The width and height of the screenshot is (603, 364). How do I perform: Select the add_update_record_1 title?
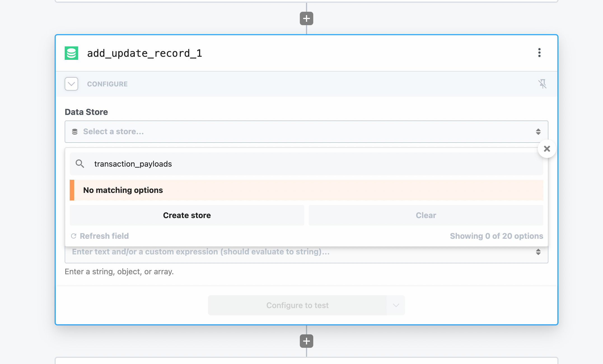(x=145, y=53)
